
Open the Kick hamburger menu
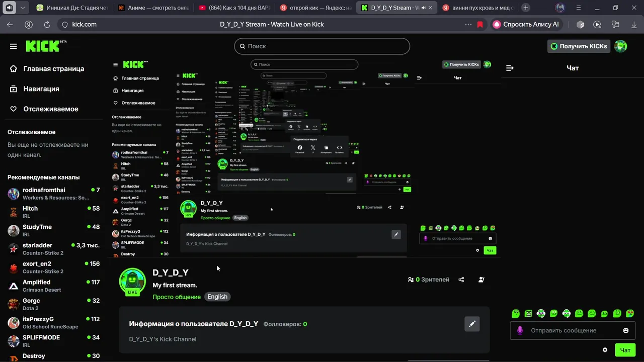tap(14, 46)
